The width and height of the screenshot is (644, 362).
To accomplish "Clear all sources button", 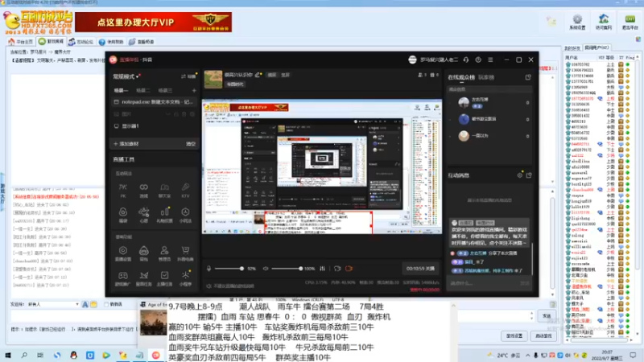I will (191, 144).
